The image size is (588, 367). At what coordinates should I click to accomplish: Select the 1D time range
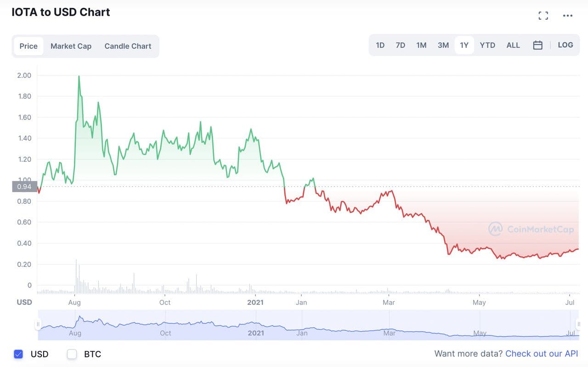pos(380,45)
